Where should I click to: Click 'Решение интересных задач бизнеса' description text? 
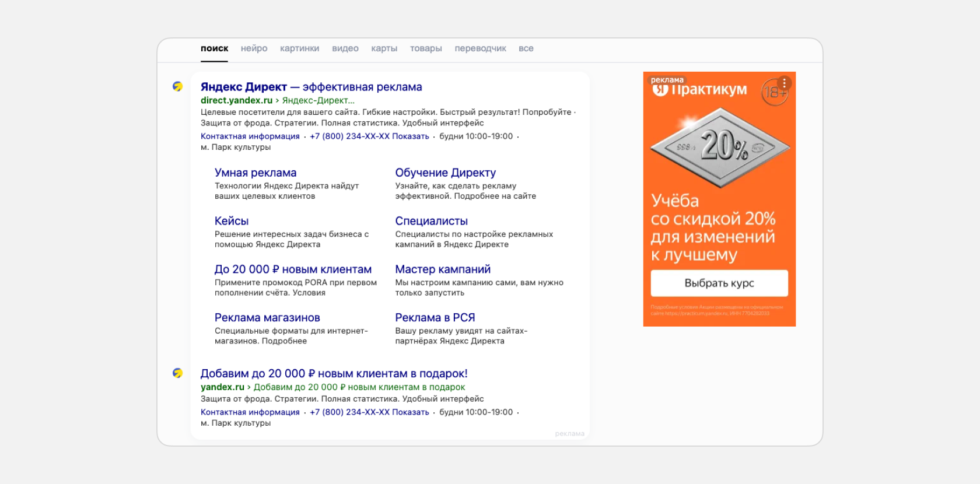pyautogui.click(x=292, y=239)
